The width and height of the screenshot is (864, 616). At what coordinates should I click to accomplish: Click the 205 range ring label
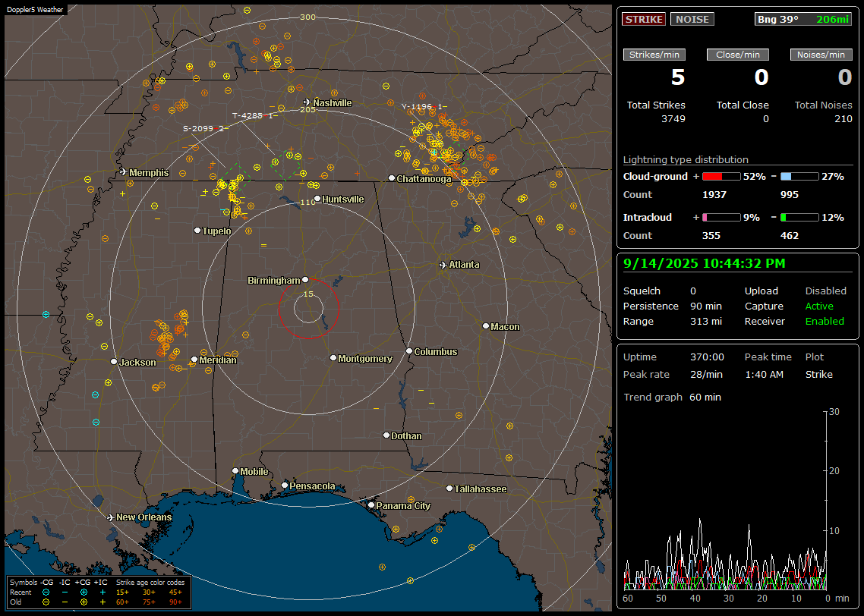[x=307, y=109]
